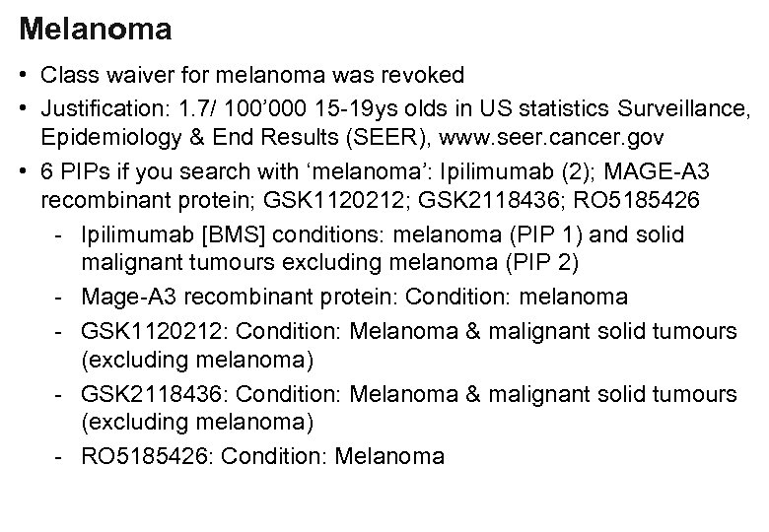Click the slide title "Melanoma"
This screenshot has width=769, height=532.
[x=96, y=29]
